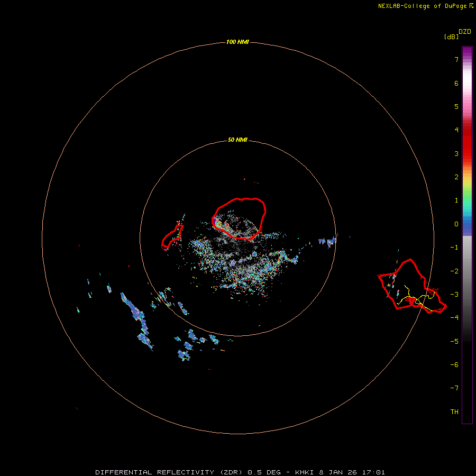This screenshot has width=476, height=476.
Task: Click the [dB] units label
Action: click(x=451, y=37)
